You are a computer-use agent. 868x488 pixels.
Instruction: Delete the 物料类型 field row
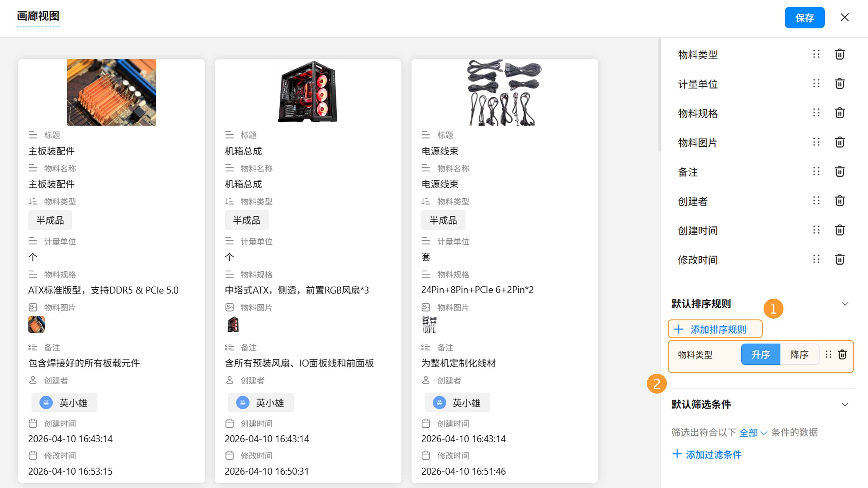(839, 54)
